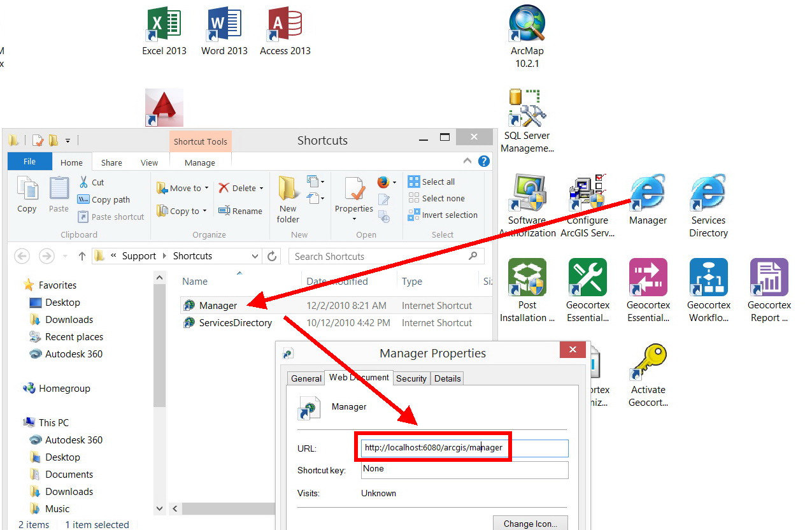Open the Excel 2013 desktop shortcut
812x530 pixels.
click(164, 32)
